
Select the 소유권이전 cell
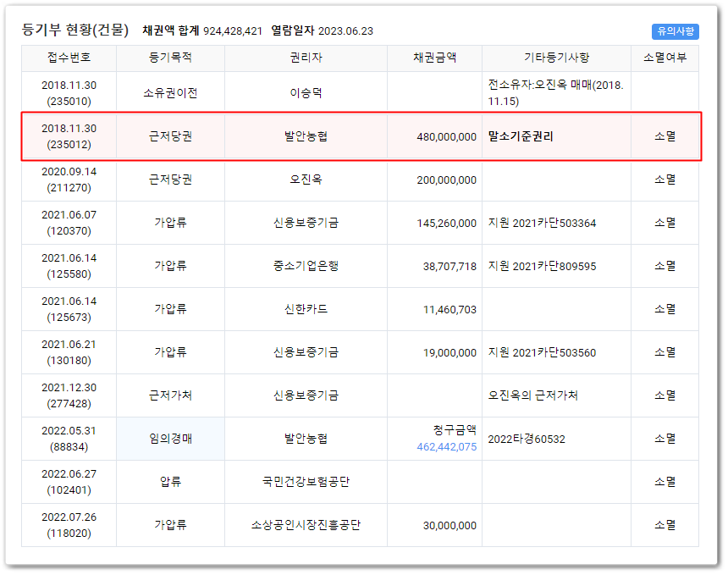point(170,93)
